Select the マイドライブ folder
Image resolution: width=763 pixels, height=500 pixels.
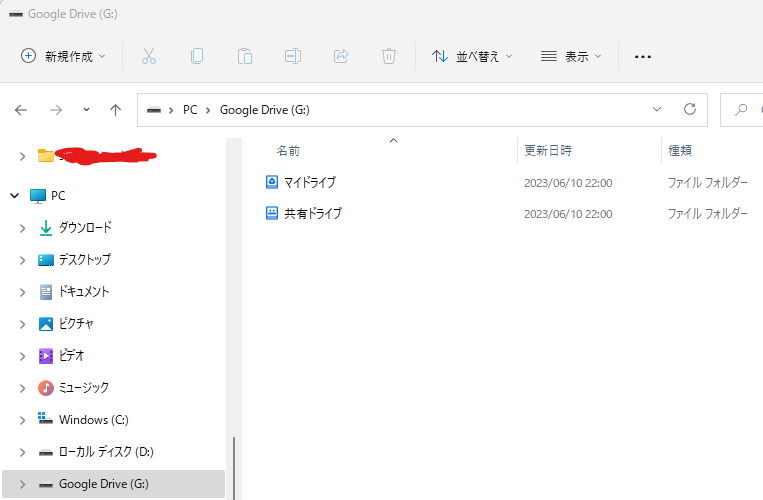310,182
